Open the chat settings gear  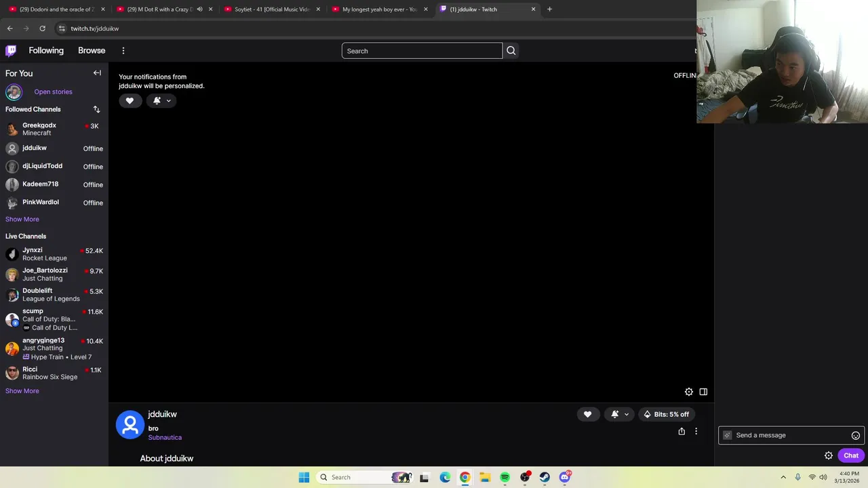pyautogui.click(x=829, y=455)
